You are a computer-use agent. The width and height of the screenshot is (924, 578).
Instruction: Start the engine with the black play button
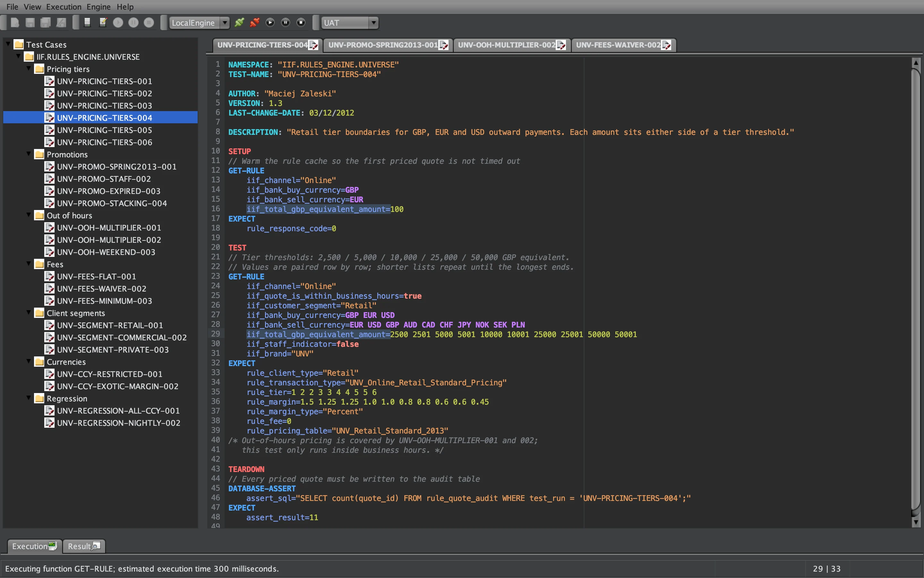click(270, 22)
